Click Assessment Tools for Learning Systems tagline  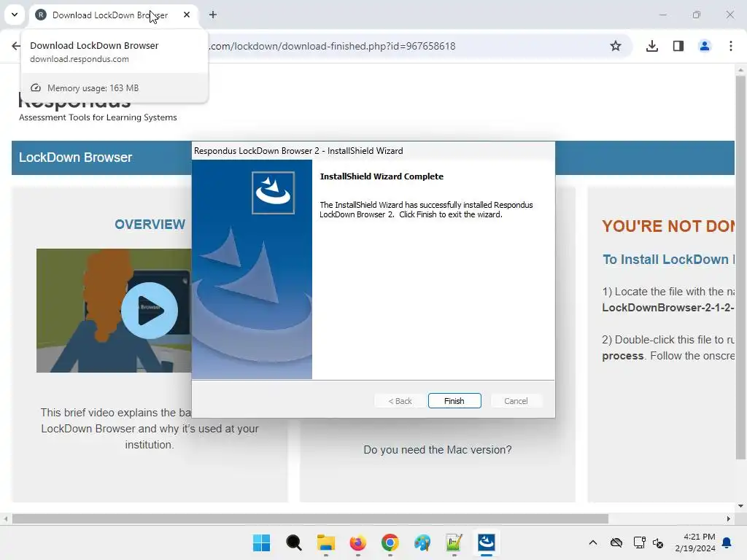98,117
